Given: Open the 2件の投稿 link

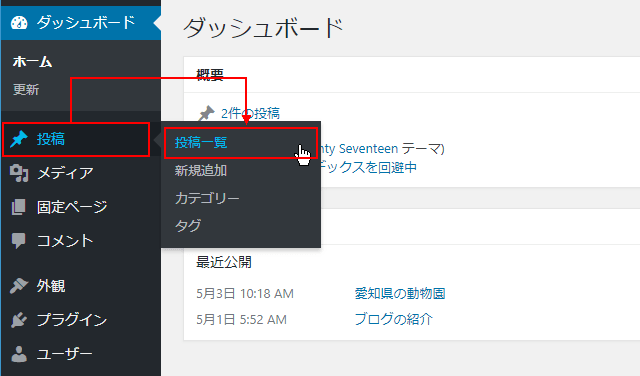Looking at the screenshot, I should (250, 113).
